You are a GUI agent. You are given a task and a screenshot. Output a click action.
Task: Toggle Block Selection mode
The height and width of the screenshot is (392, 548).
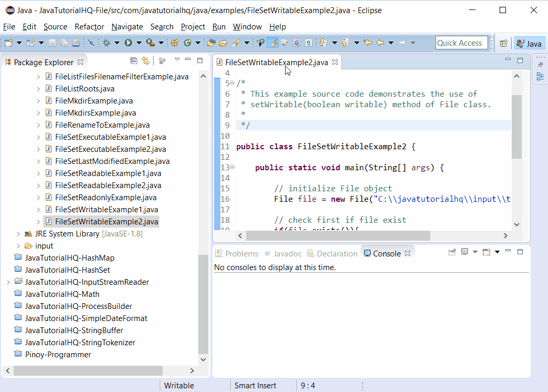tap(297, 43)
